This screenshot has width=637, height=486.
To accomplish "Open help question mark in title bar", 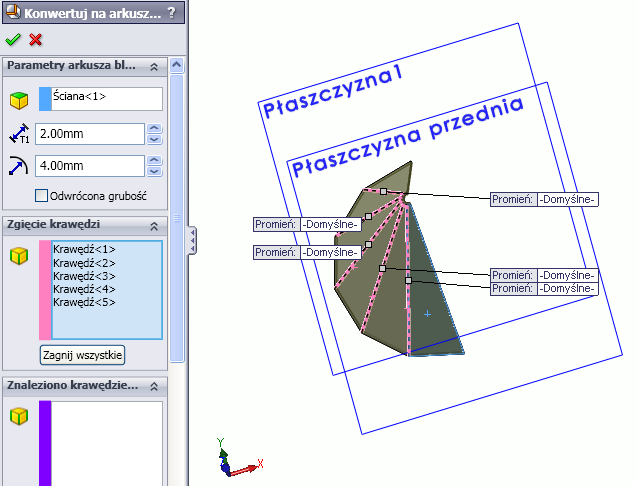I will pyautogui.click(x=172, y=13).
